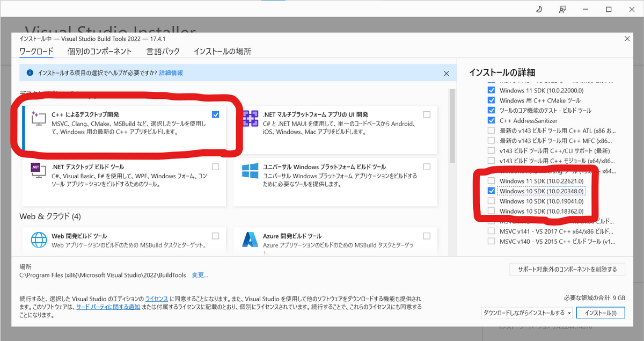Open the ダウンロードしながらインストールする dropdown
This screenshot has height=341, width=644.
tap(528, 313)
